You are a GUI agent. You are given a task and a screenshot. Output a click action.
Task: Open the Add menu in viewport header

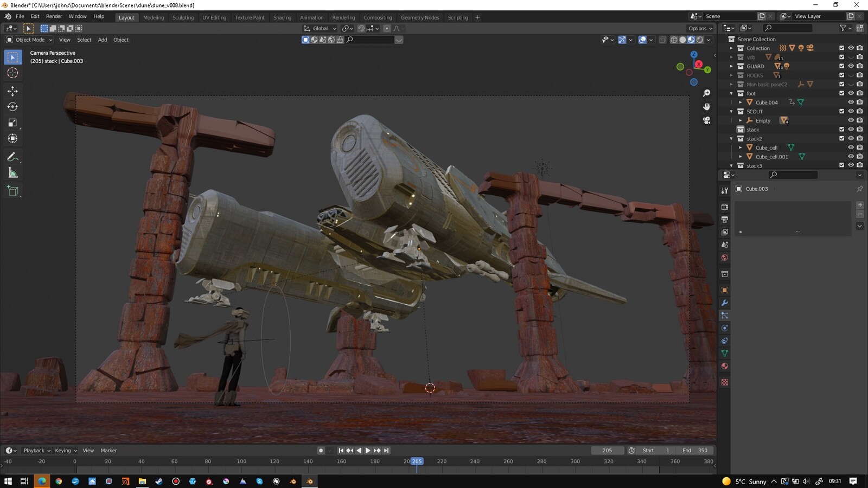click(102, 40)
